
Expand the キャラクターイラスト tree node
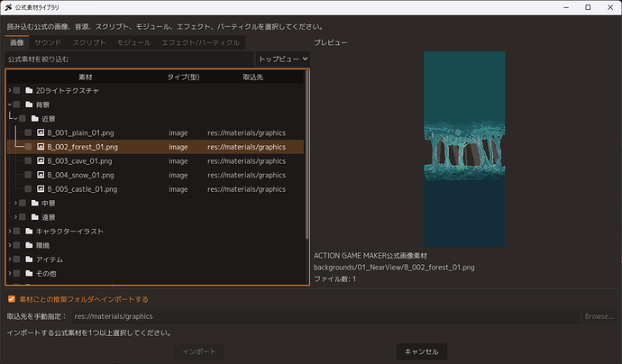[10, 232]
